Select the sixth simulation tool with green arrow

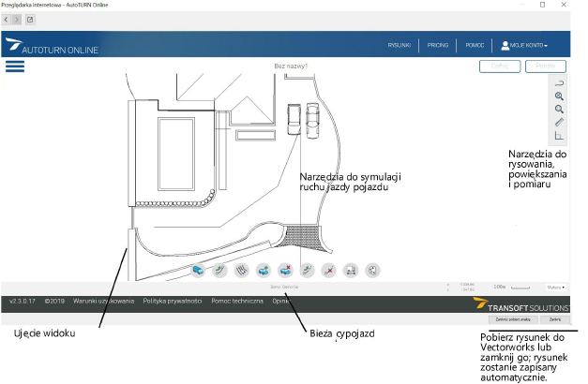(x=307, y=270)
